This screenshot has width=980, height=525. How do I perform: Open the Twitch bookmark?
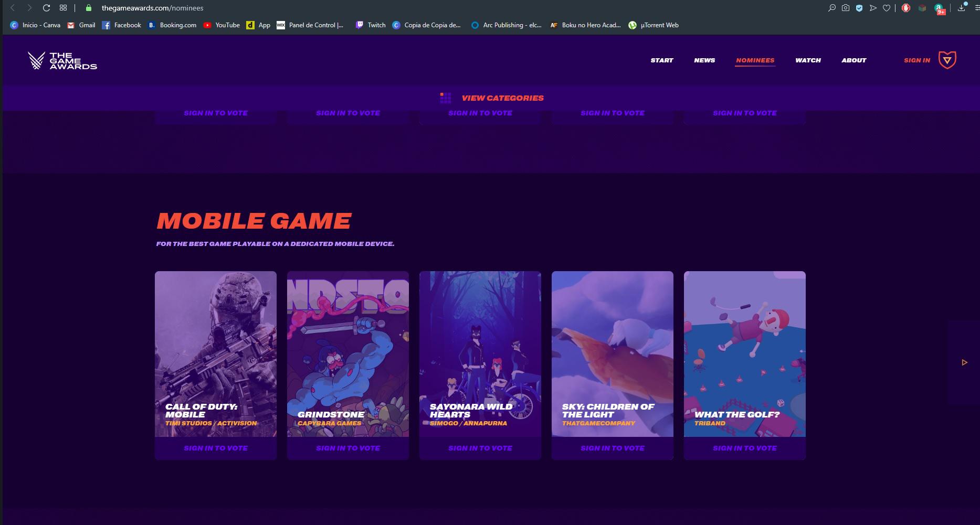(x=371, y=25)
